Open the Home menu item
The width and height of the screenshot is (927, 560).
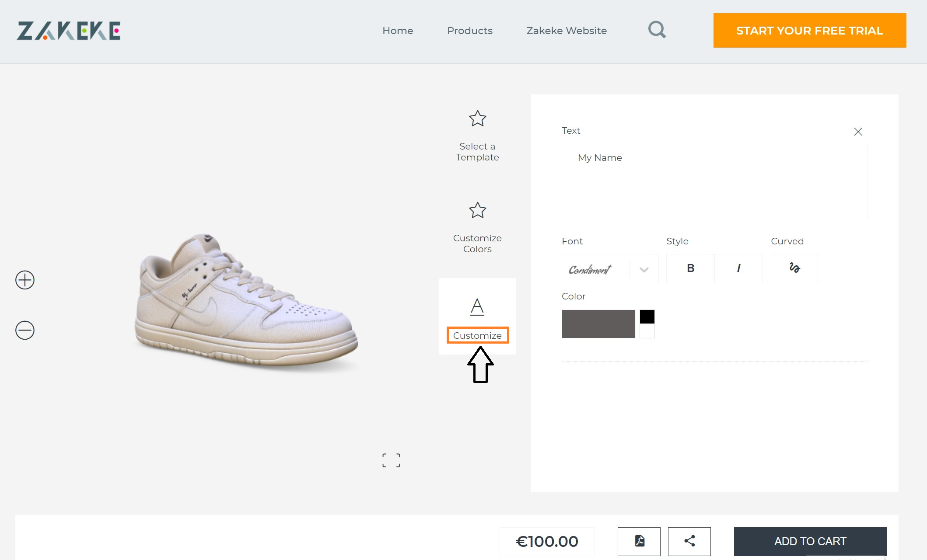click(x=398, y=31)
